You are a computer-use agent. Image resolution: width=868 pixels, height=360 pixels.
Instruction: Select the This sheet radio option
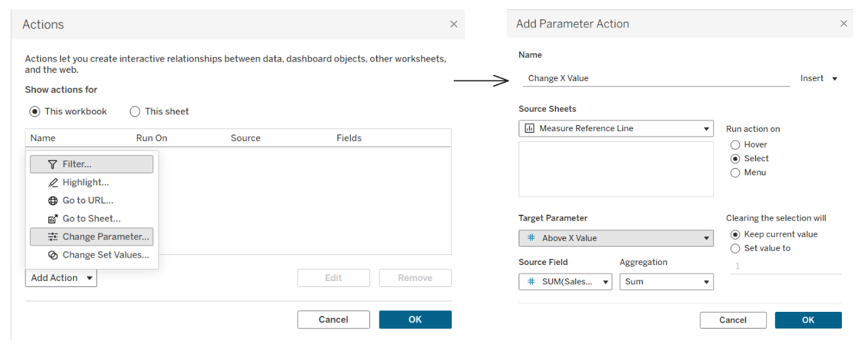pyautogui.click(x=135, y=112)
